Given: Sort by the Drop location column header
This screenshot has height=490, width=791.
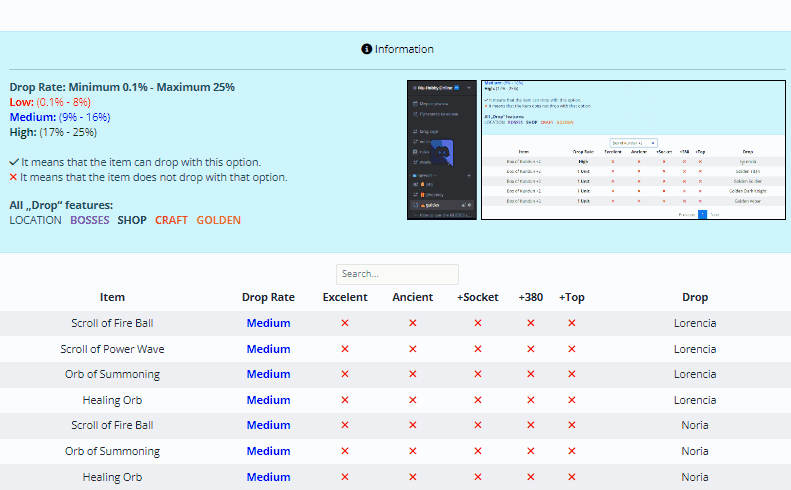Looking at the screenshot, I should pyautogui.click(x=695, y=297).
